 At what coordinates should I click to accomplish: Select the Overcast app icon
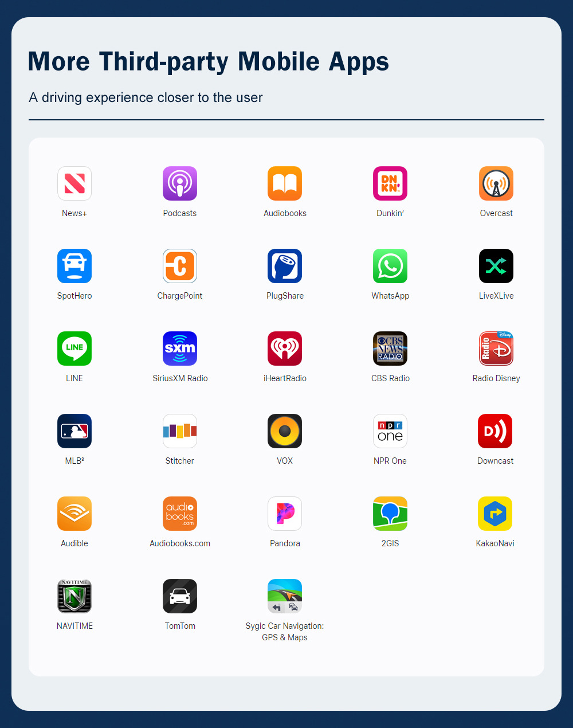496,183
